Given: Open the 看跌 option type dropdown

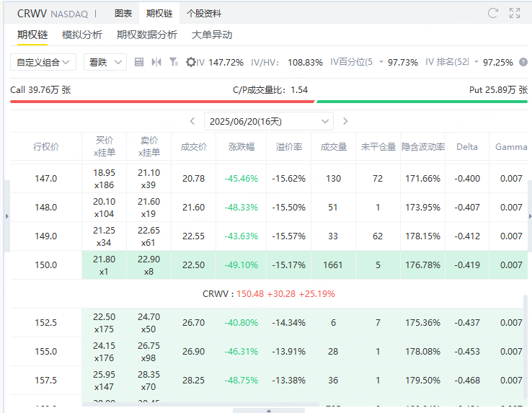Looking at the screenshot, I should tap(105, 62).
